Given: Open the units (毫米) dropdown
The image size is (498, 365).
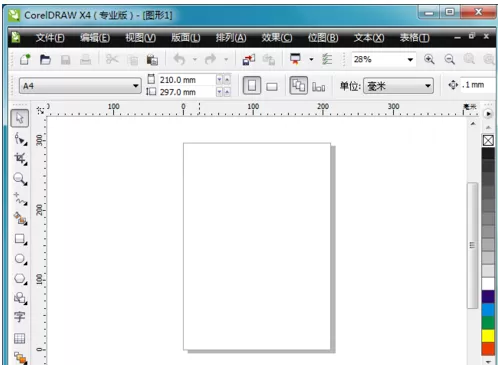Looking at the screenshot, I should pos(428,86).
